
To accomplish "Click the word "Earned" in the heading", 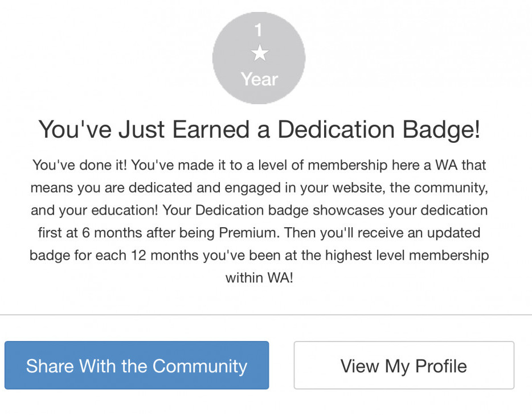I will click(x=218, y=130).
